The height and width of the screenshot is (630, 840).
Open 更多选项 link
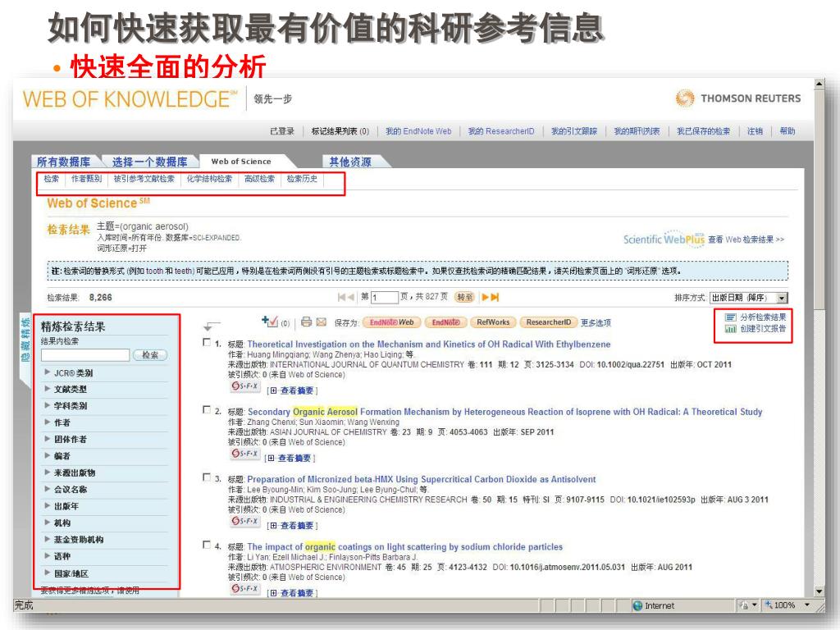(596, 322)
